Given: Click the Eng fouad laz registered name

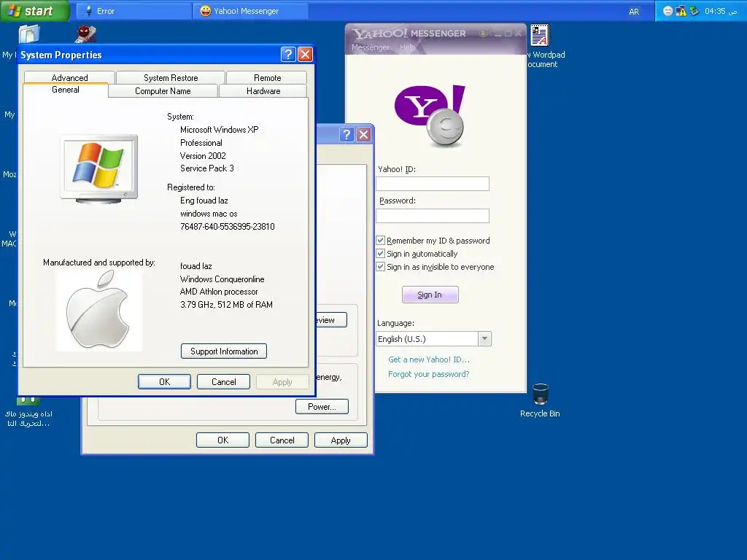Looking at the screenshot, I should (204, 201).
